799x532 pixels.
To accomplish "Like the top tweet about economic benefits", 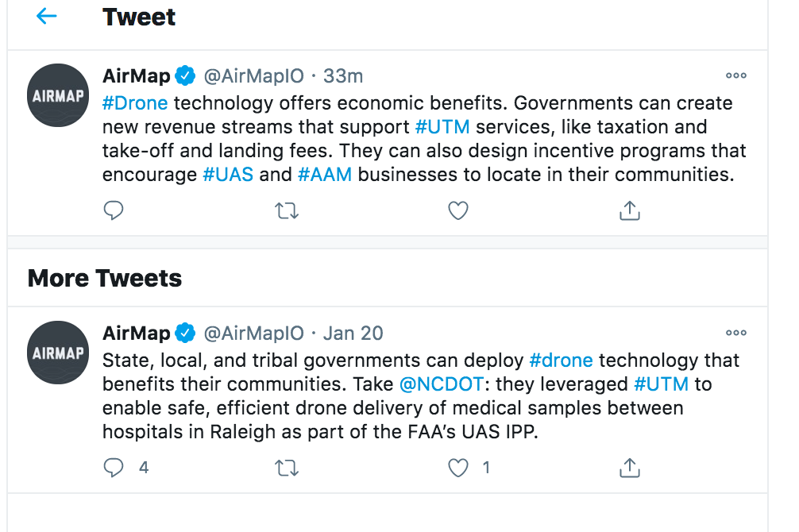I will (458, 210).
